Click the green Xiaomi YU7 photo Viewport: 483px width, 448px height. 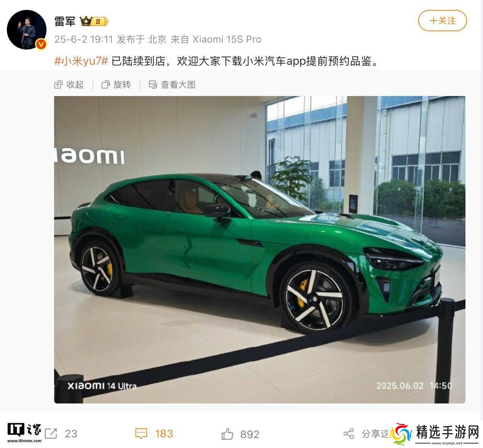(x=259, y=250)
